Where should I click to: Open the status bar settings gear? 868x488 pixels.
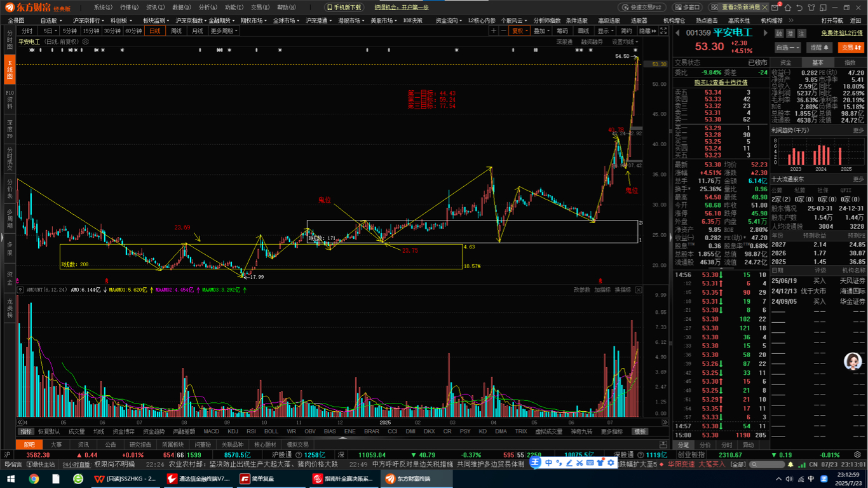pyautogui.click(x=857, y=454)
